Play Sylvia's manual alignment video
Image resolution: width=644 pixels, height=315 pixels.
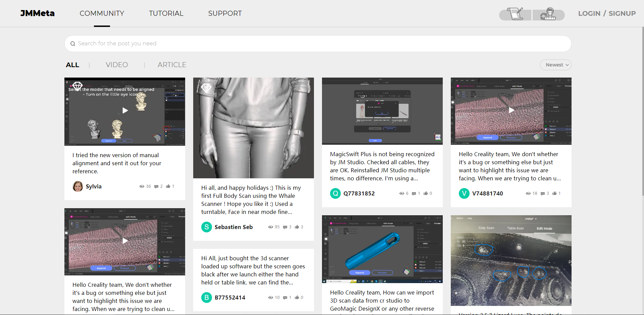125,110
